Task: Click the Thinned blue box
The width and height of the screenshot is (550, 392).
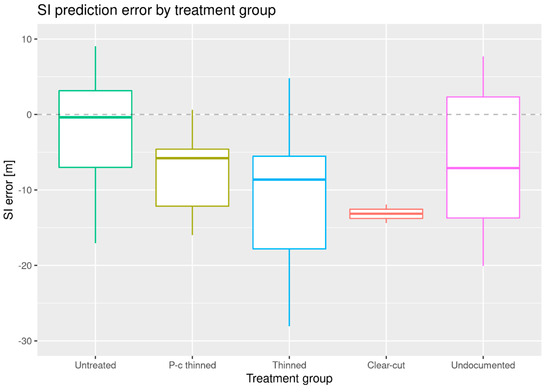Action: pyautogui.click(x=289, y=203)
